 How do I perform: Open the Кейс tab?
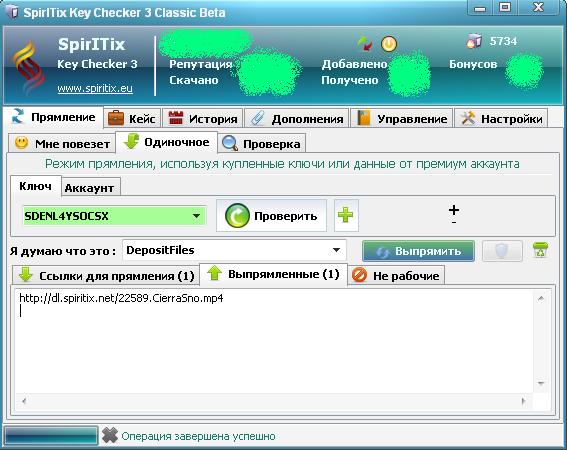pyautogui.click(x=132, y=118)
